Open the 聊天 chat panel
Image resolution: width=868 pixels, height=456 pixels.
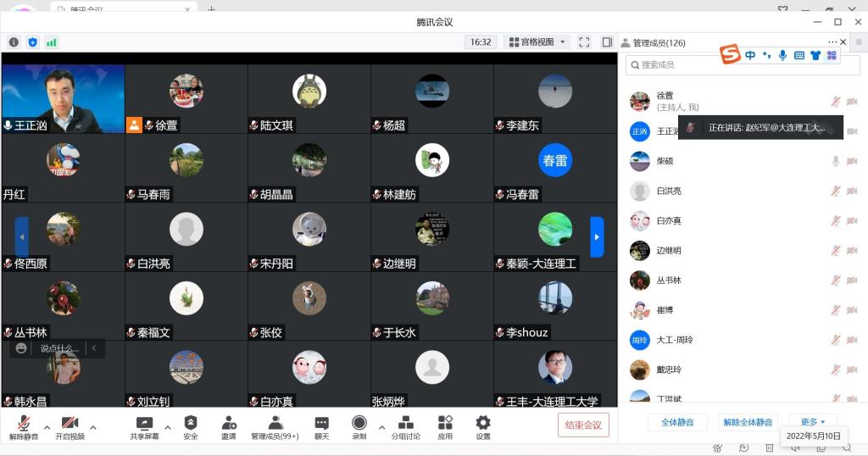pos(321,426)
